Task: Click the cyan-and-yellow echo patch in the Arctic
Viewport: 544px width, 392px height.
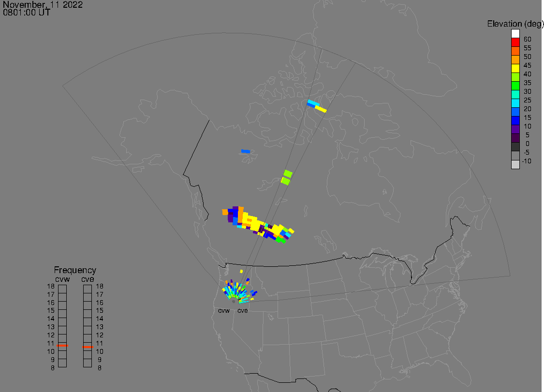Action: point(317,106)
